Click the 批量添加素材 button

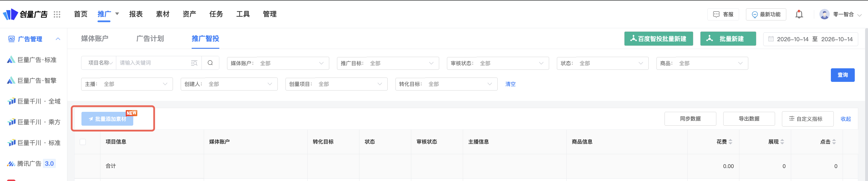pyautogui.click(x=107, y=119)
